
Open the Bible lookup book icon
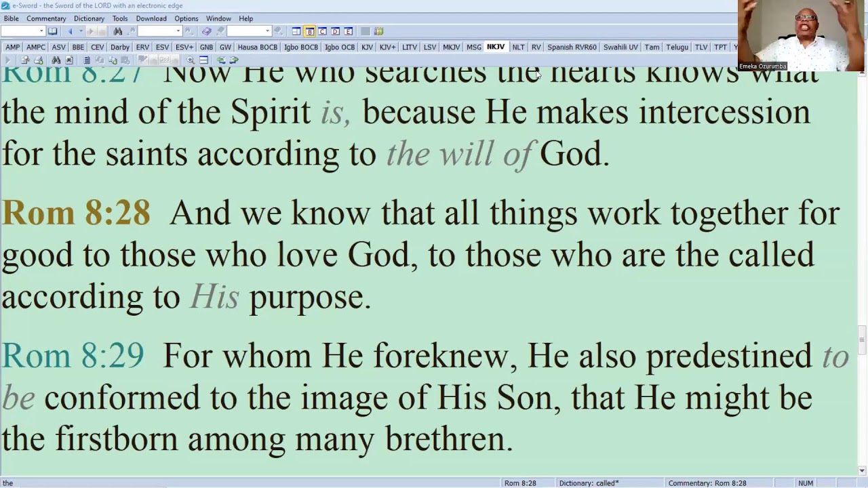click(52, 31)
